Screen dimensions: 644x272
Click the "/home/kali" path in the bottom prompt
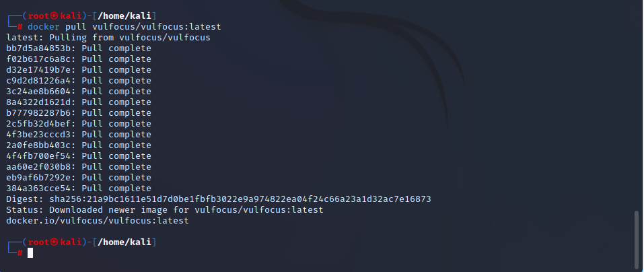click(x=127, y=242)
